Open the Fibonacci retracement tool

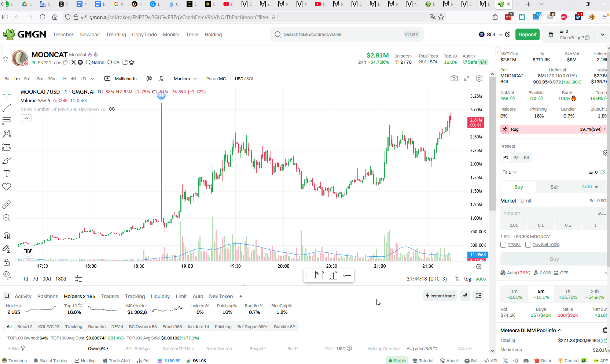7,121
